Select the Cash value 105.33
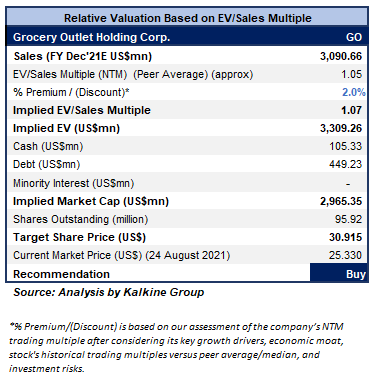Image resolution: width=375 pixels, height=379 pixels. (x=345, y=146)
